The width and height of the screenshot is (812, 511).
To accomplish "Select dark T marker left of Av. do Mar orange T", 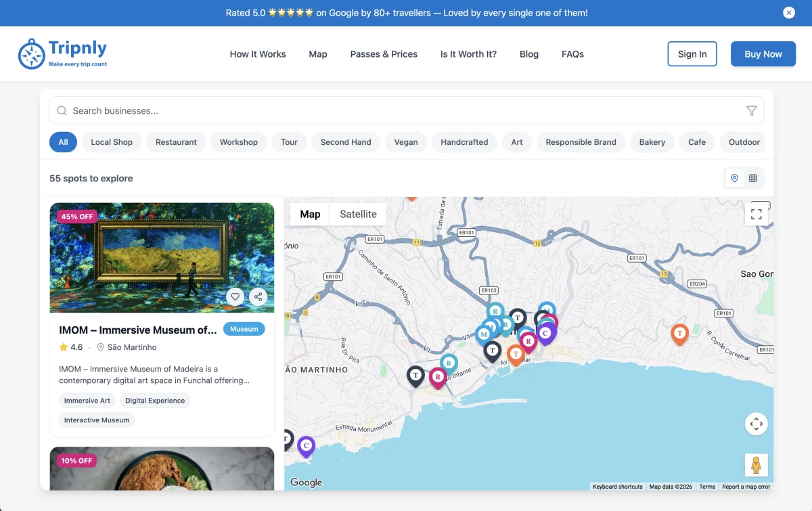I will [493, 351].
